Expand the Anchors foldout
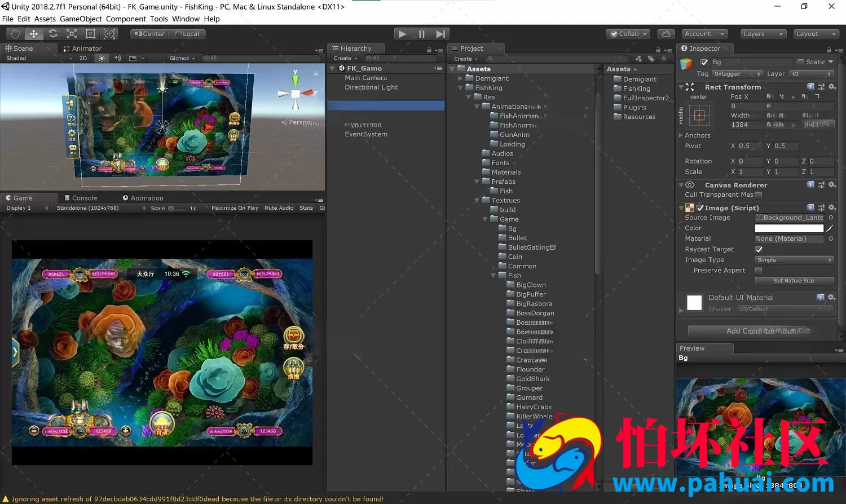Image resolution: width=846 pixels, height=504 pixels. click(681, 135)
